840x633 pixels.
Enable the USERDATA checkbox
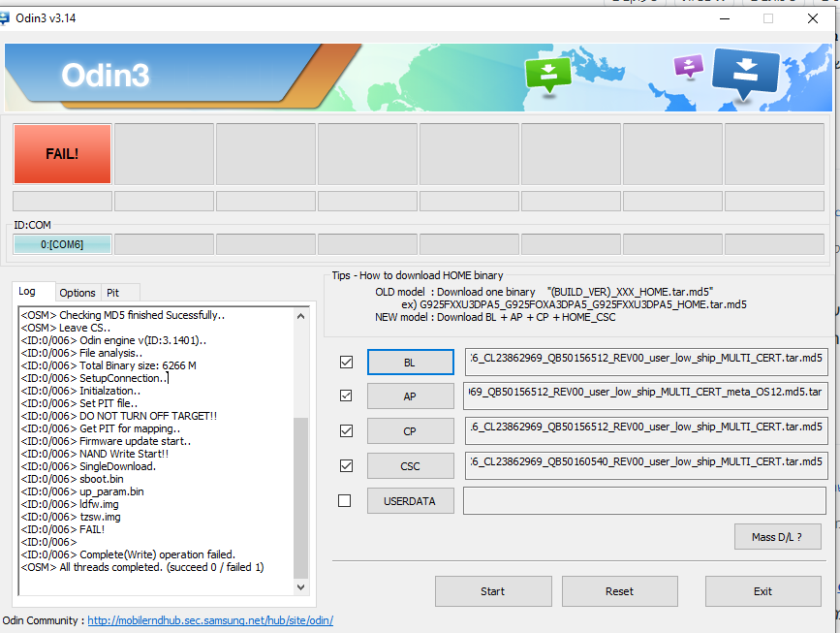(x=345, y=500)
